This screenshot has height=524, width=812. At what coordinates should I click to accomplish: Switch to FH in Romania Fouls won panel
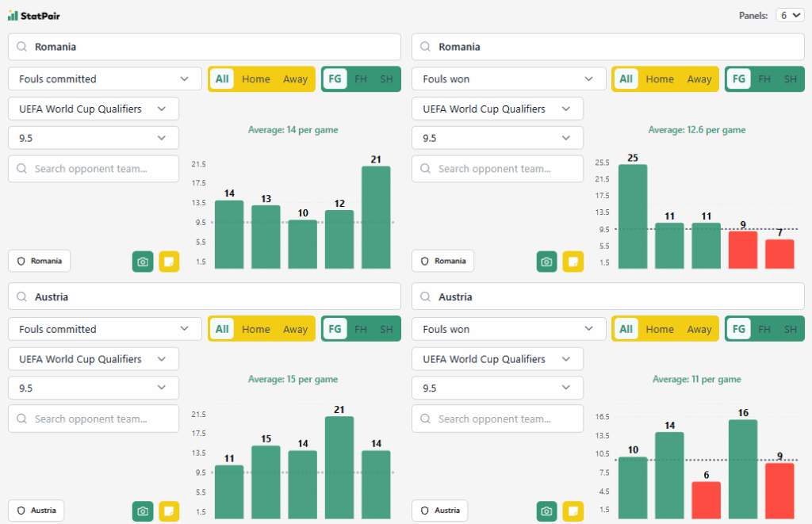click(x=764, y=79)
